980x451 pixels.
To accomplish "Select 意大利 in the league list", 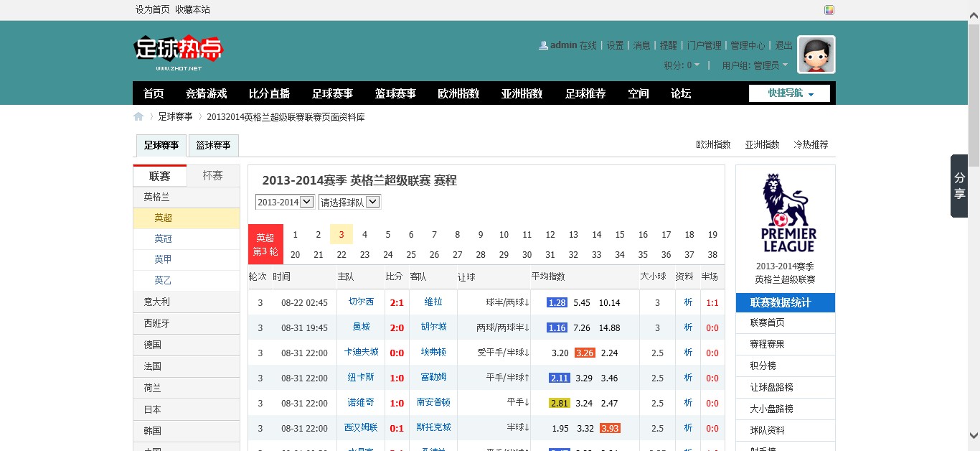I will pos(157,302).
